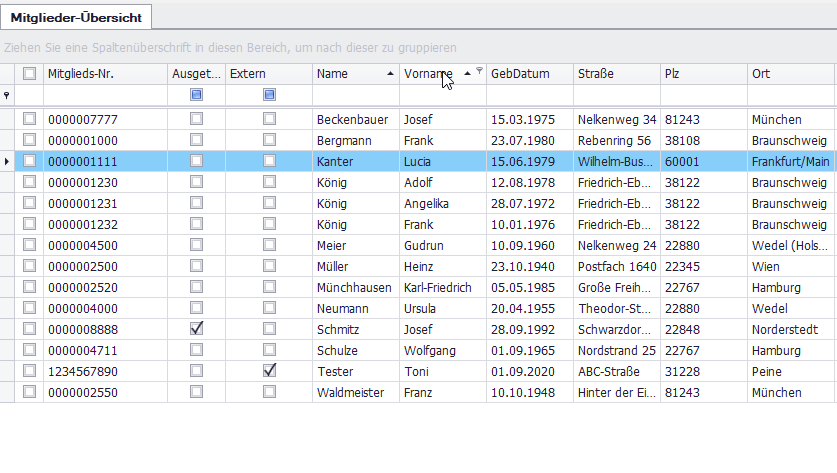Click the Name column sort arrow
Image resolution: width=837 pixels, height=473 pixels.
(389, 74)
